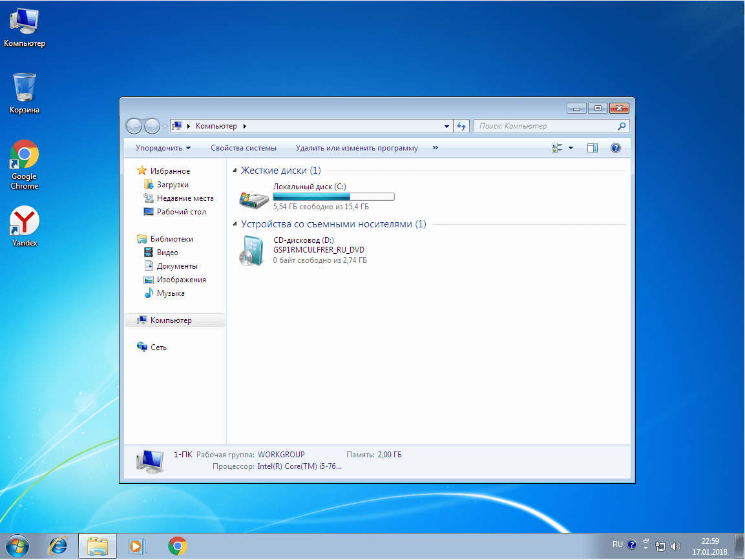
Task: Expand arrow after Компьютер breadcrumb
Action: (x=245, y=126)
